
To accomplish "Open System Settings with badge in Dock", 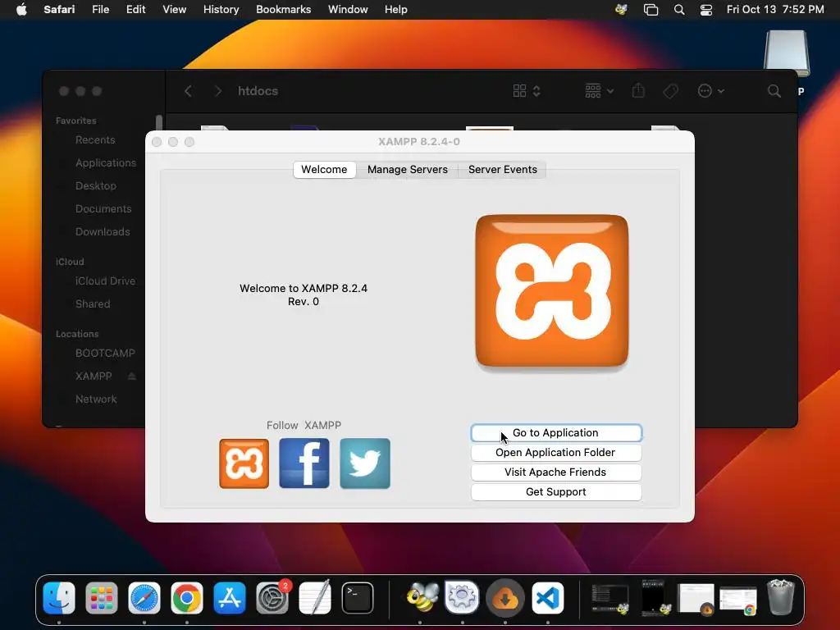I will 272,598.
